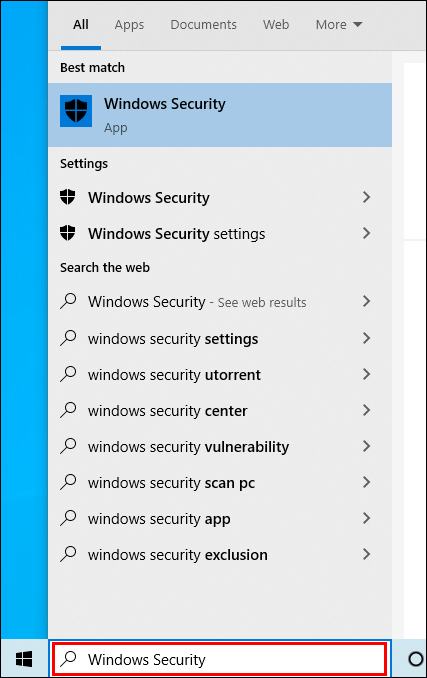Click shield icon beside Windows Security settings
This screenshot has height=678, width=427.
coord(67,233)
